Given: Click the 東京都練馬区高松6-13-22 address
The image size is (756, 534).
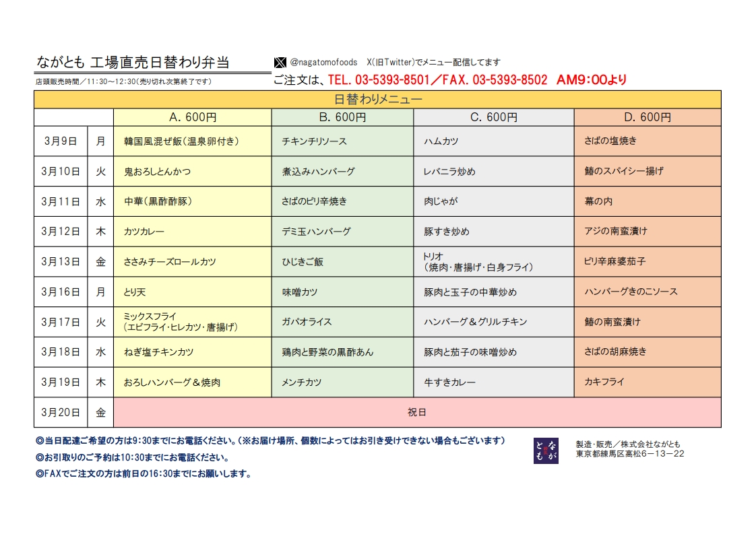Looking at the screenshot, I should (630, 453).
